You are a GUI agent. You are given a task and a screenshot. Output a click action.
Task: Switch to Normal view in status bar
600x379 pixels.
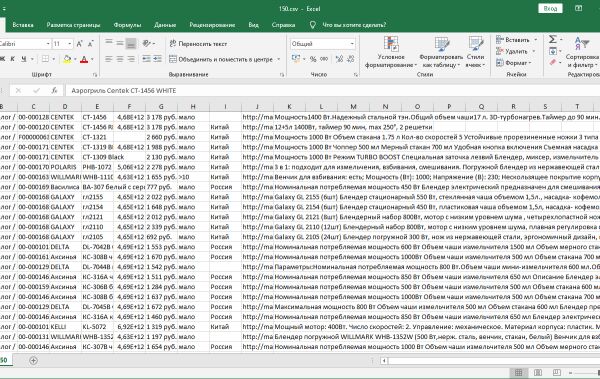click(x=518, y=372)
